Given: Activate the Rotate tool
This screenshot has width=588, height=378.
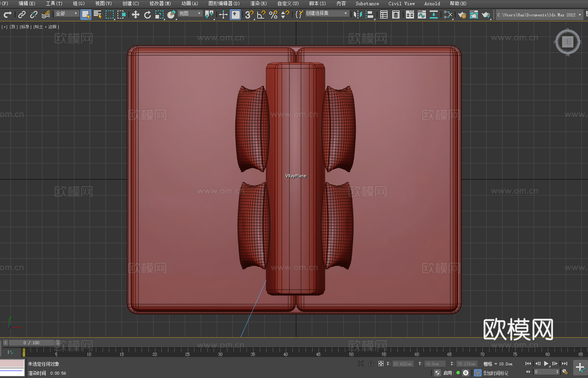Looking at the screenshot, I should [148, 14].
